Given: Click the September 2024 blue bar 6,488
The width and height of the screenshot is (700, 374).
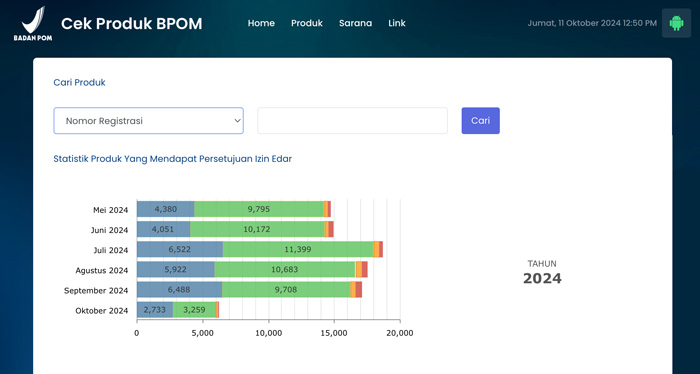Looking at the screenshot, I should click(x=179, y=290).
